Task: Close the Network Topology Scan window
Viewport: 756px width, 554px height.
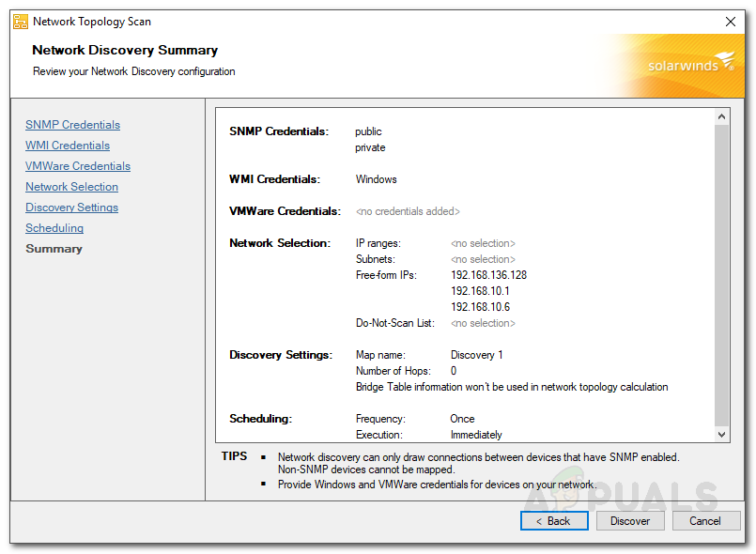Action: pyautogui.click(x=730, y=22)
